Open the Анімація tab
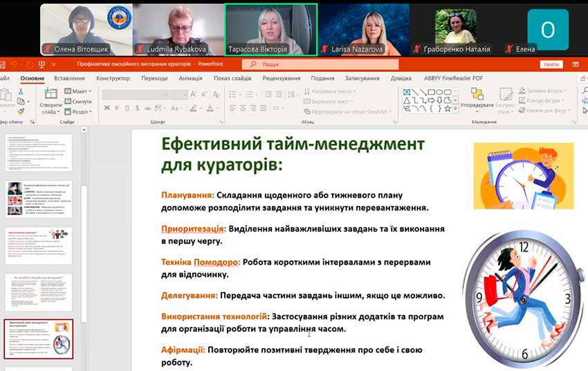The image size is (588, 371). 190,78
